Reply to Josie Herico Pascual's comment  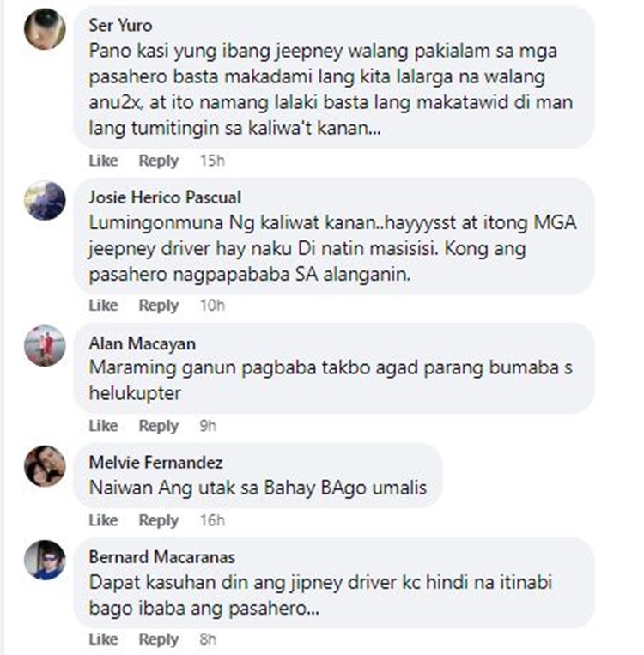pyautogui.click(x=158, y=306)
